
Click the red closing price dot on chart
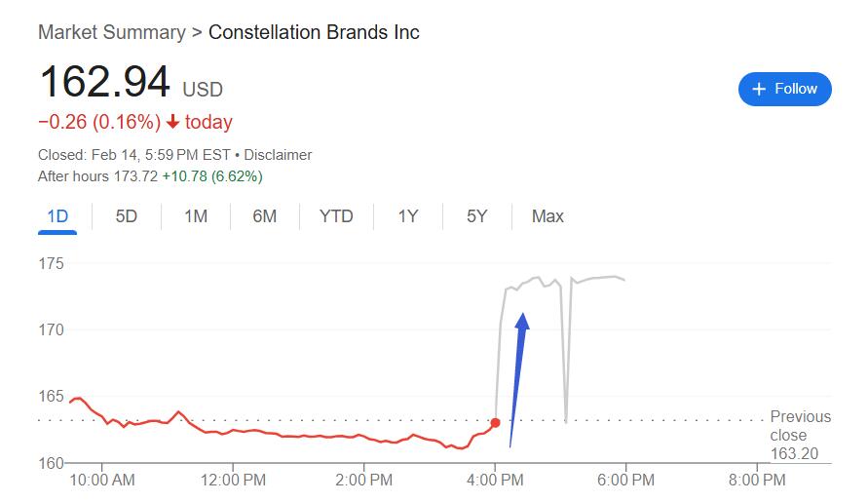[496, 423]
